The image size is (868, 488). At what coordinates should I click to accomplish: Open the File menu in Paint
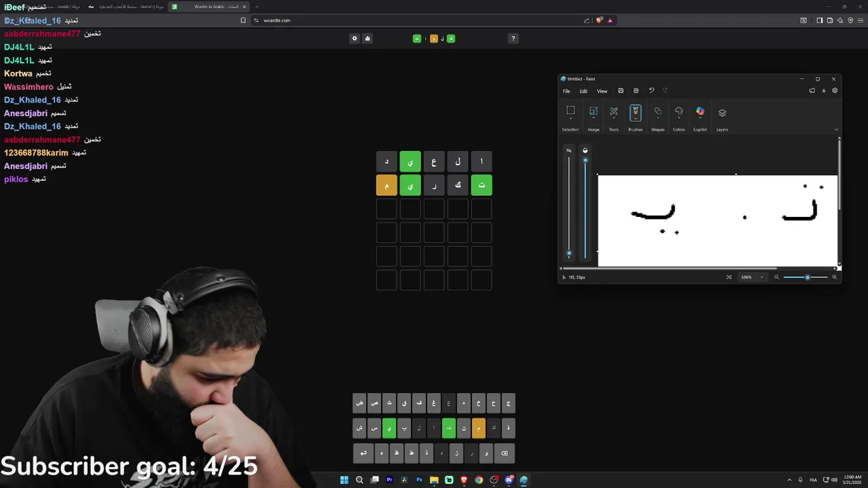[x=566, y=91]
